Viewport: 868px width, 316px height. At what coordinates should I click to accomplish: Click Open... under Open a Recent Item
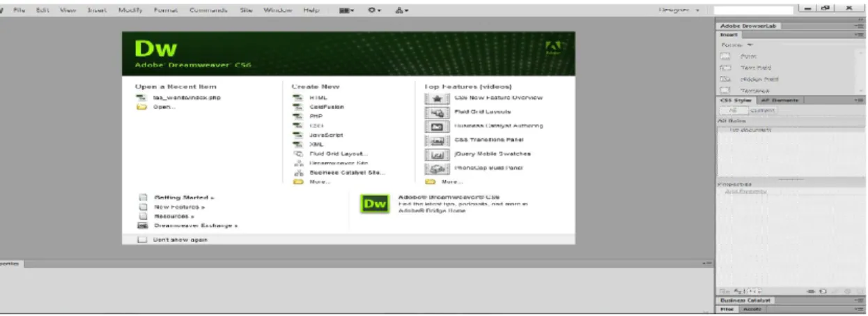[164, 107]
